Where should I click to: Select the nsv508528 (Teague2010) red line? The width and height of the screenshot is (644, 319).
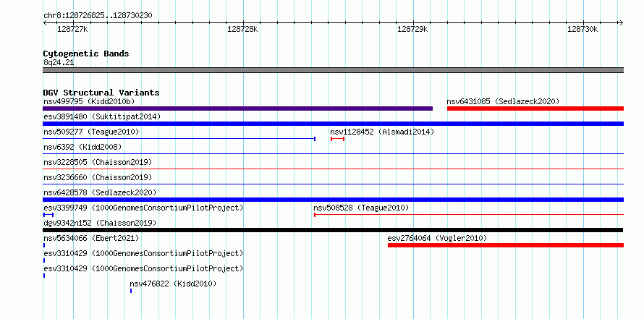click(469, 215)
